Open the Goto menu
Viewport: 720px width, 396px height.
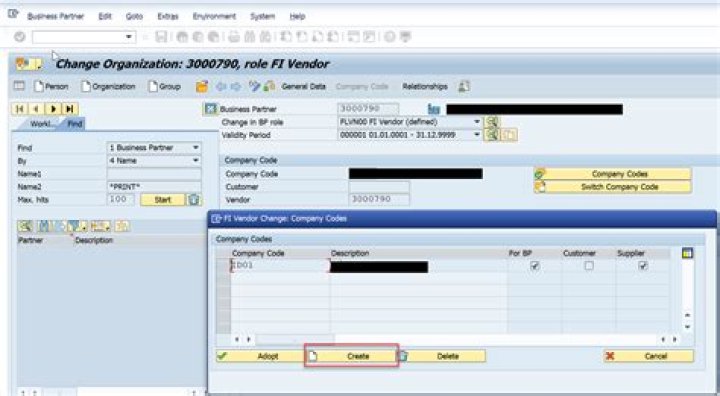pyautogui.click(x=134, y=16)
